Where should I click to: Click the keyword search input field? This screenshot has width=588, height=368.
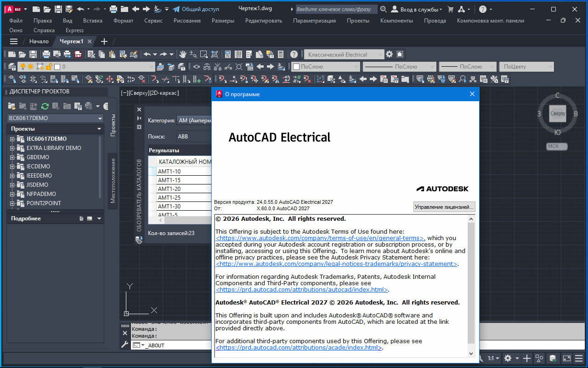pyautogui.click(x=335, y=9)
